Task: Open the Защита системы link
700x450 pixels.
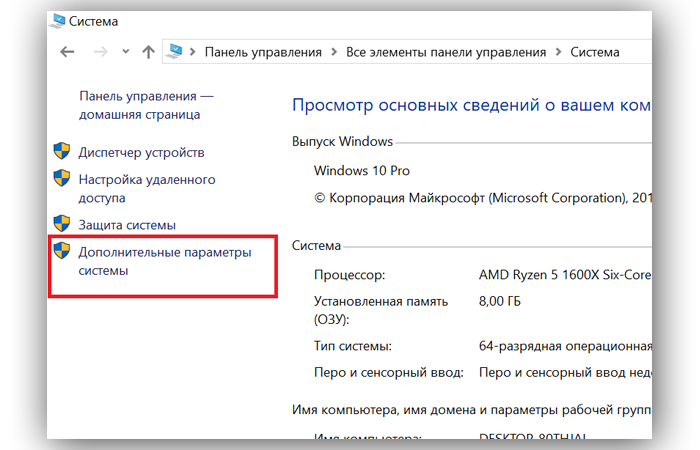Action: 127,225
